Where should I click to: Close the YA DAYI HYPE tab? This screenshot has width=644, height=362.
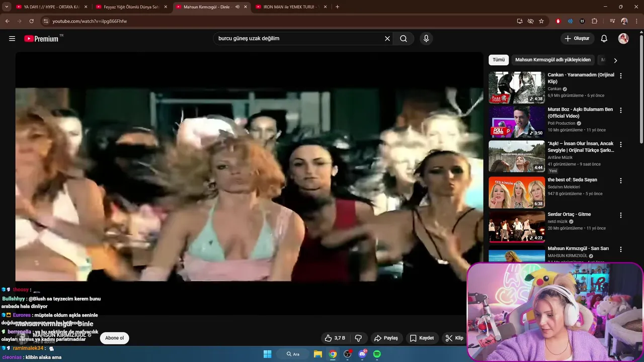(x=86, y=7)
